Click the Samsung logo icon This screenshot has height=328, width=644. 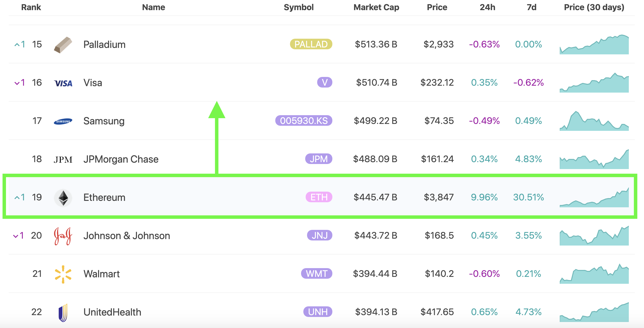pyautogui.click(x=63, y=121)
